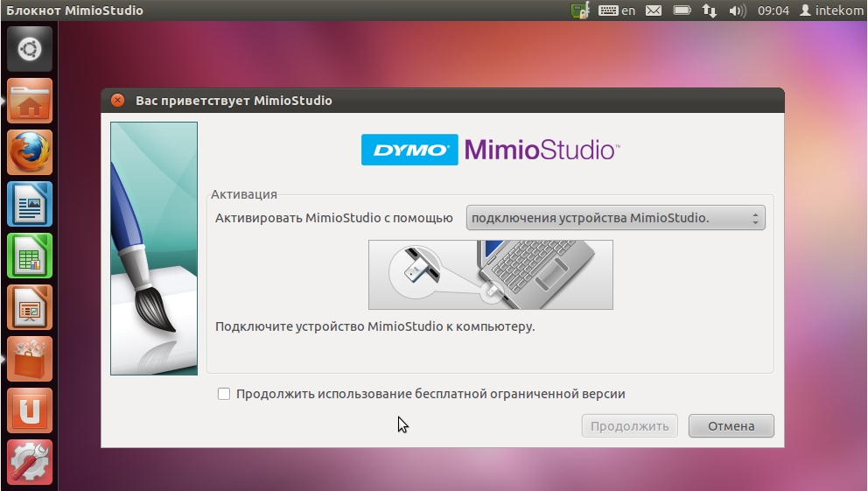Open the intekom user menu
Viewport: 868px width, 491px height.
coord(831,11)
